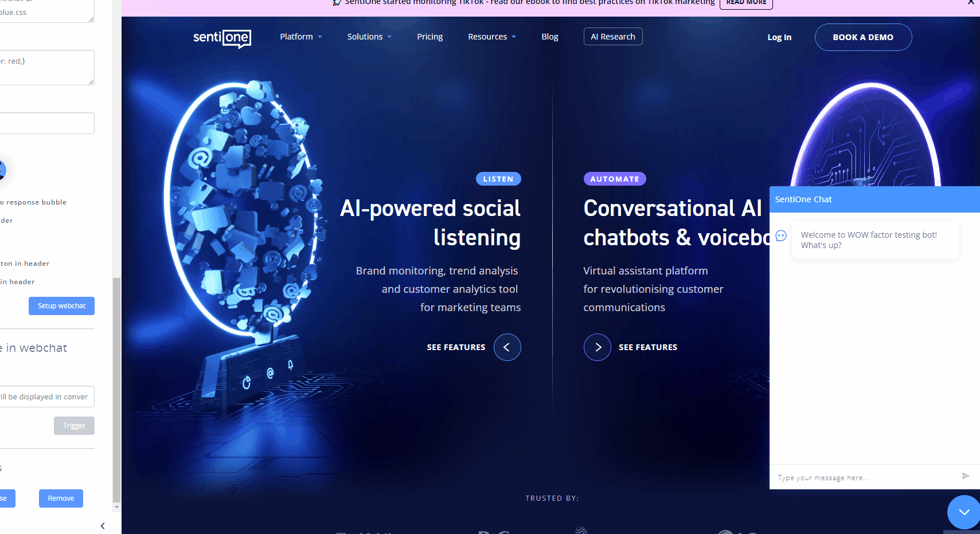This screenshot has width=980, height=534.
Task: Click the SentiOne logo
Action: [222, 38]
